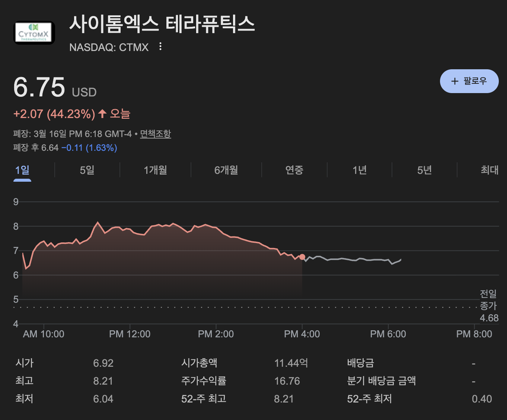The height and width of the screenshot is (420, 507).
Task: Click the price value 6.75
Action: pyautogui.click(x=39, y=87)
